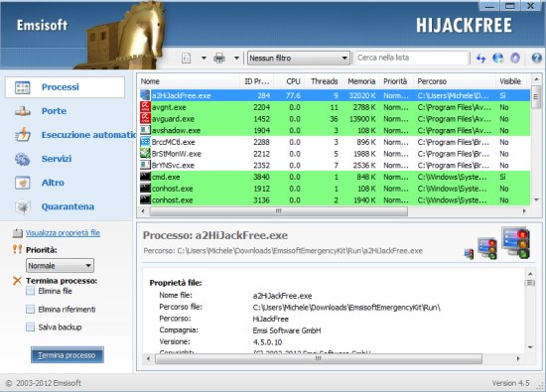546x392 pixels.
Task: Click the purple settings gear toolbar icon
Action: coord(515,59)
